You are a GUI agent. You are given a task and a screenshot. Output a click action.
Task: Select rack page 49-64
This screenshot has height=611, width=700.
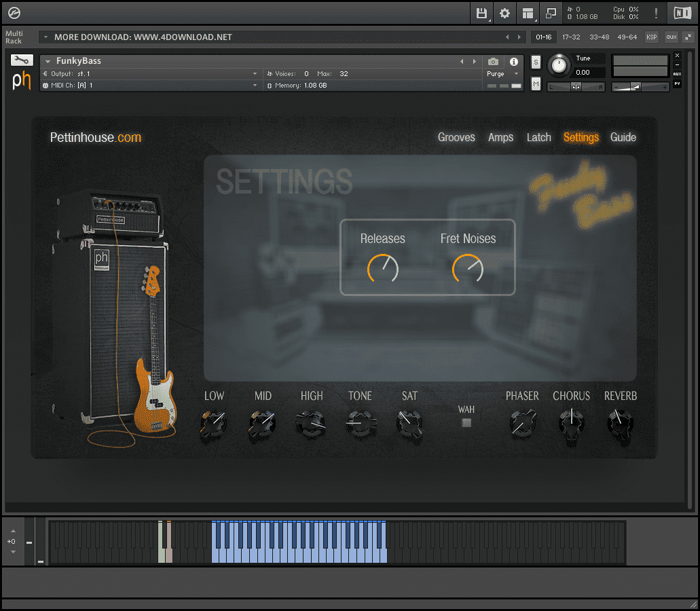tap(627, 37)
